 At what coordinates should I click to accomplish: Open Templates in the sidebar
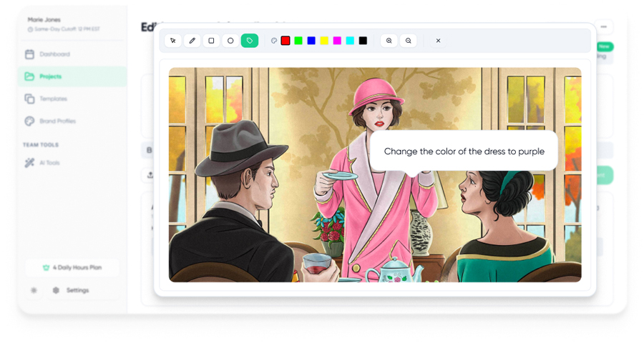point(53,99)
